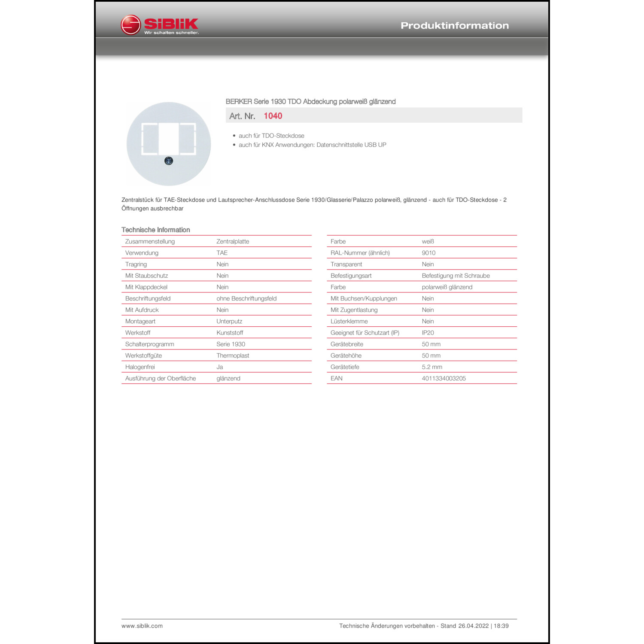This screenshot has height=644, width=644.
Task: Click the 'Mit Aufdruck' label
Action: (x=142, y=310)
